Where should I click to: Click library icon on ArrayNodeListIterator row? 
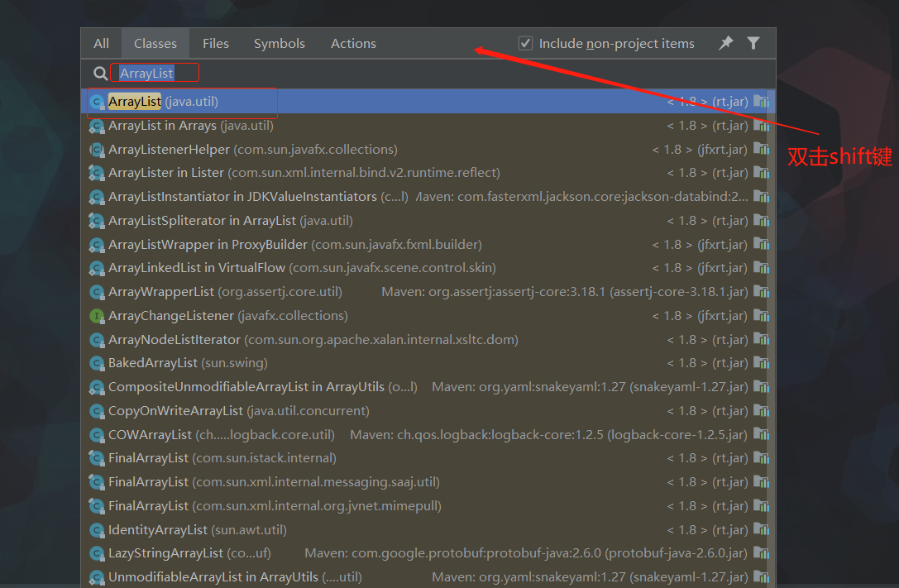coord(761,339)
